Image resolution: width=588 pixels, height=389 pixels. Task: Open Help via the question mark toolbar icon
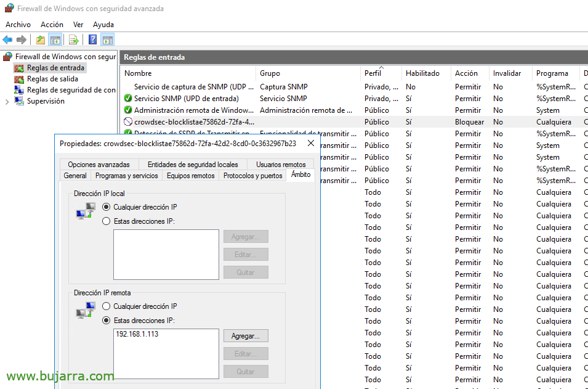[92, 39]
